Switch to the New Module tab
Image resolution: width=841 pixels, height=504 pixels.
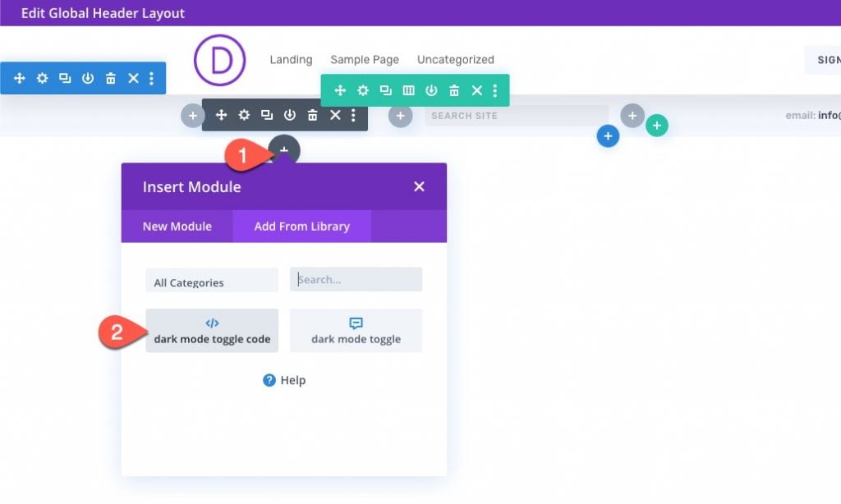[176, 226]
